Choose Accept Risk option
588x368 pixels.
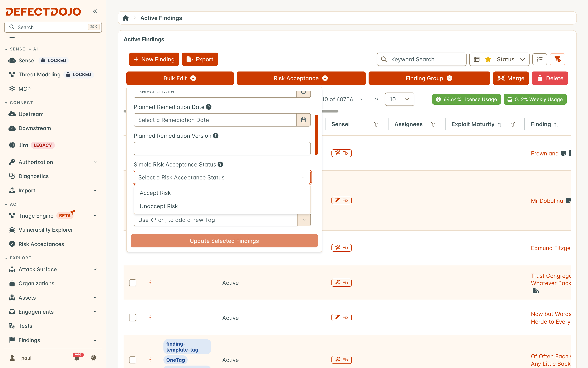tap(222, 193)
